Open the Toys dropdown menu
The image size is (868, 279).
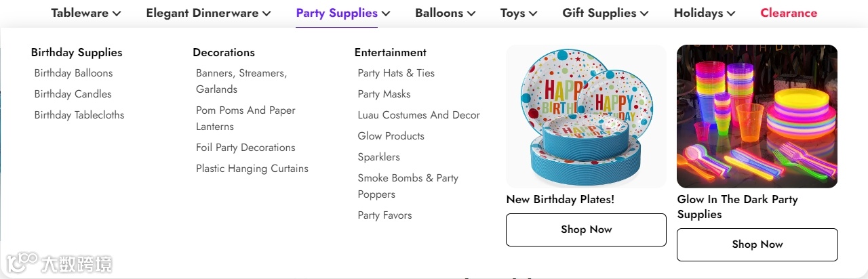click(x=519, y=13)
